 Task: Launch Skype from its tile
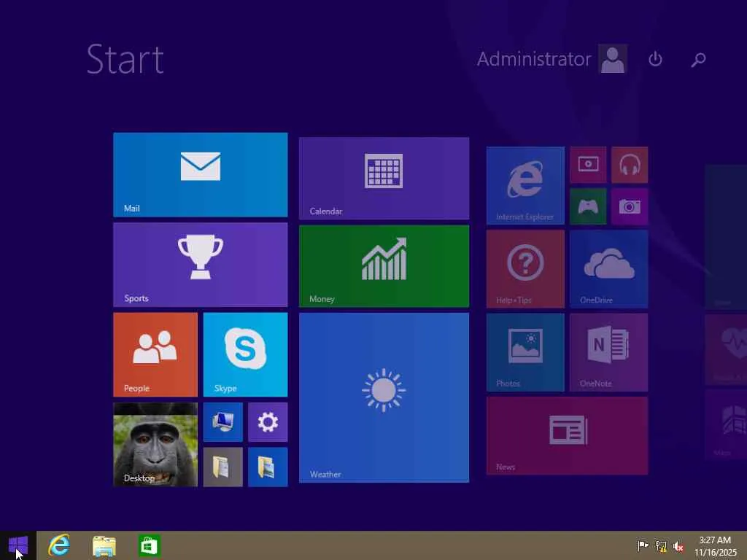click(245, 355)
